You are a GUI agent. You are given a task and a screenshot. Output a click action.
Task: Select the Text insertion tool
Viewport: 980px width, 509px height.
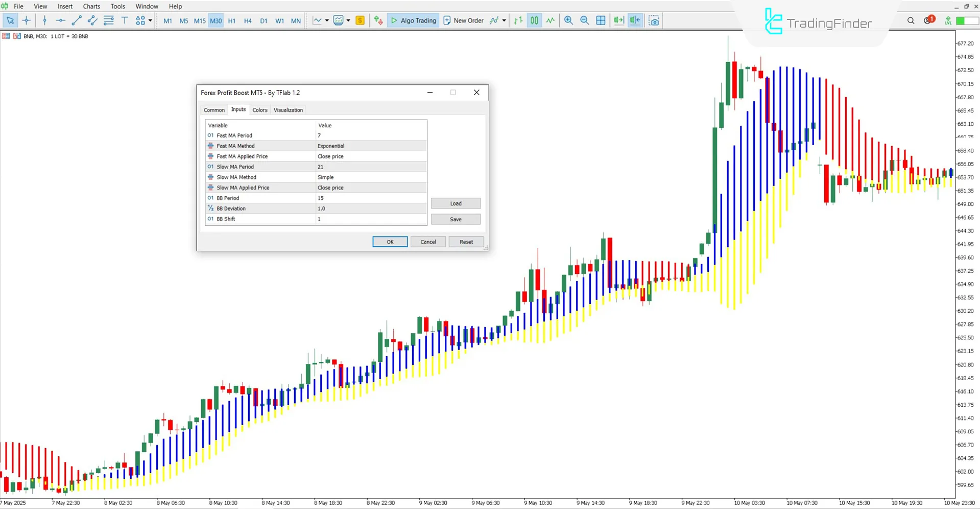click(125, 20)
